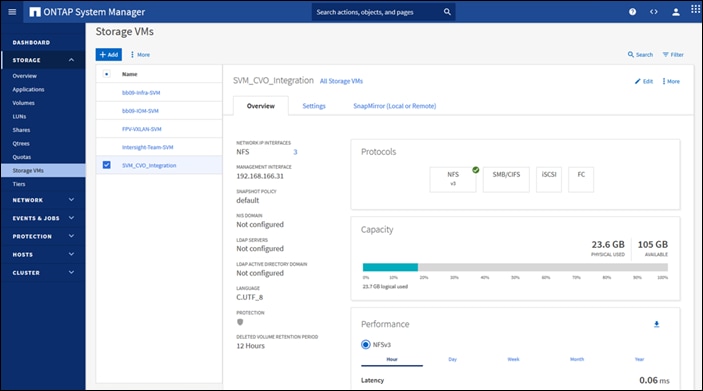Click the FC protocol tile

pos(581,180)
